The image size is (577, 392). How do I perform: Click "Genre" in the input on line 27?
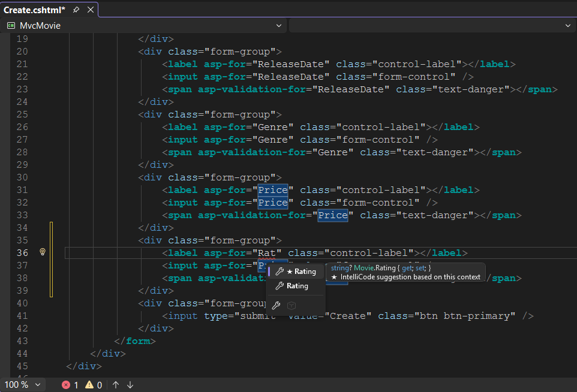[273, 140]
